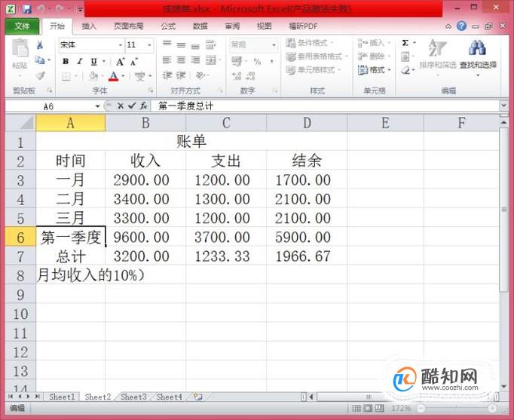Open the 福昕PDF ribbon tab
The width and height of the screenshot is (514, 420).
click(x=303, y=26)
